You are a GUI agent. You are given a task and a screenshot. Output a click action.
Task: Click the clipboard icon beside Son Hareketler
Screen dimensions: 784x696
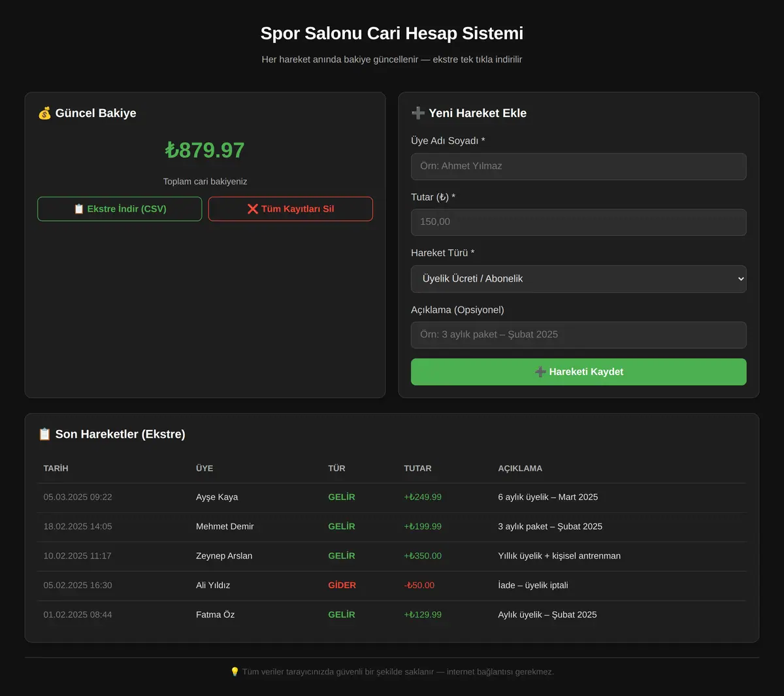[x=44, y=434]
